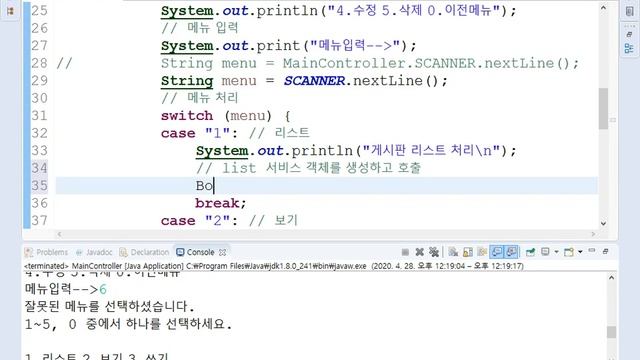The image size is (640, 360).
Task: Click 'MainController' in commented line 28
Action: pyautogui.click(x=344, y=63)
